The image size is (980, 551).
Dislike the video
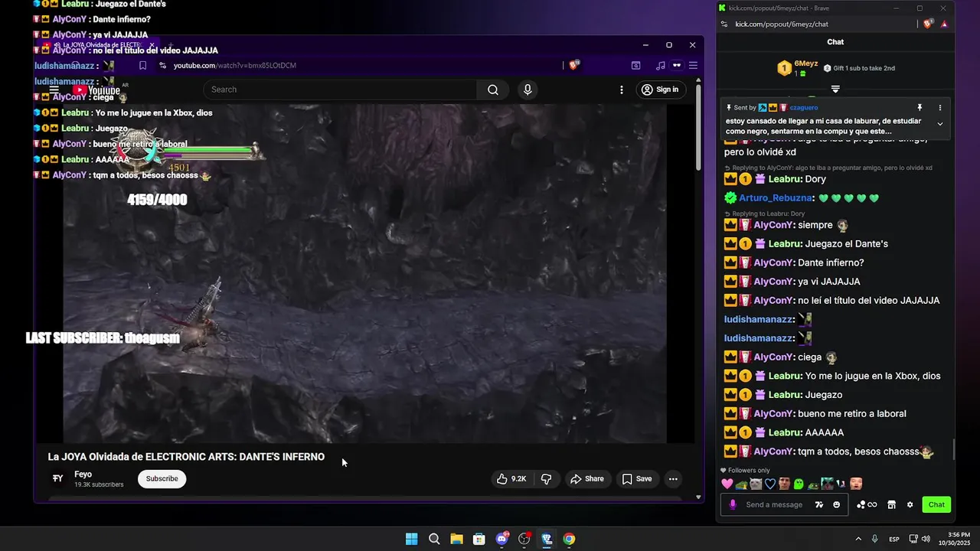tap(547, 479)
